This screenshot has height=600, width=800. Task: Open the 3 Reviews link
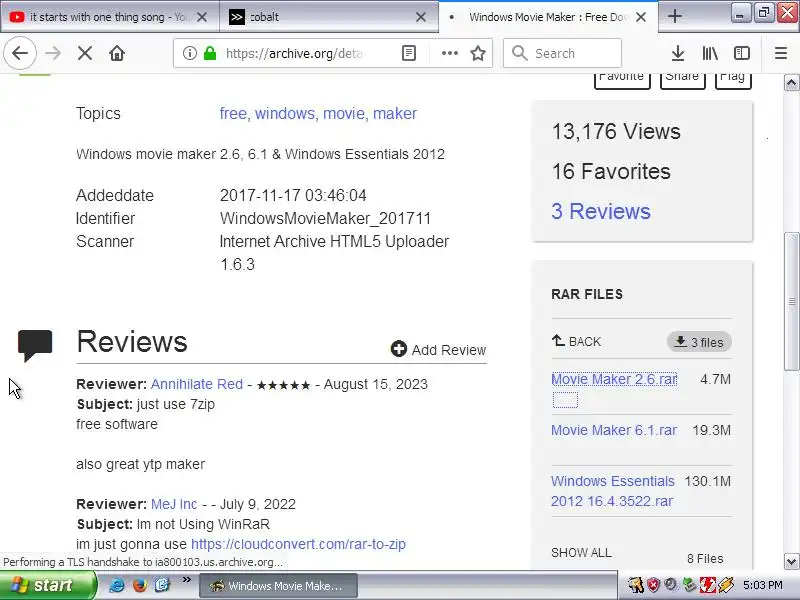601,211
